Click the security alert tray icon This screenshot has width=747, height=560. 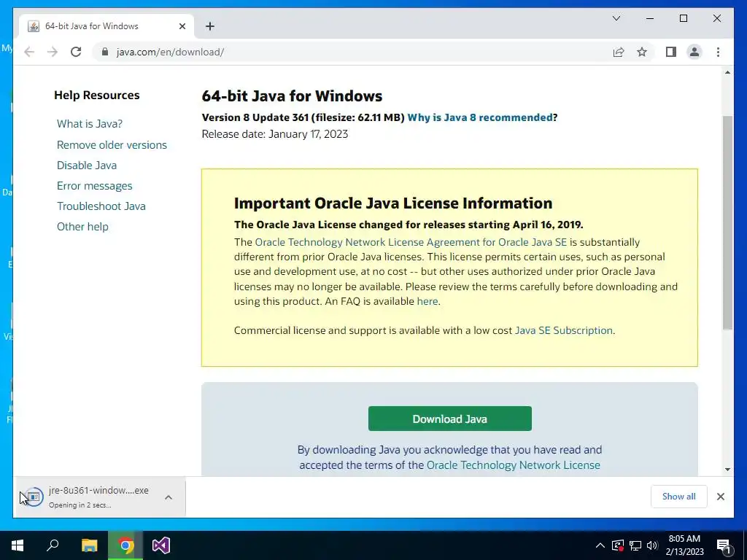click(x=618, y=545)
